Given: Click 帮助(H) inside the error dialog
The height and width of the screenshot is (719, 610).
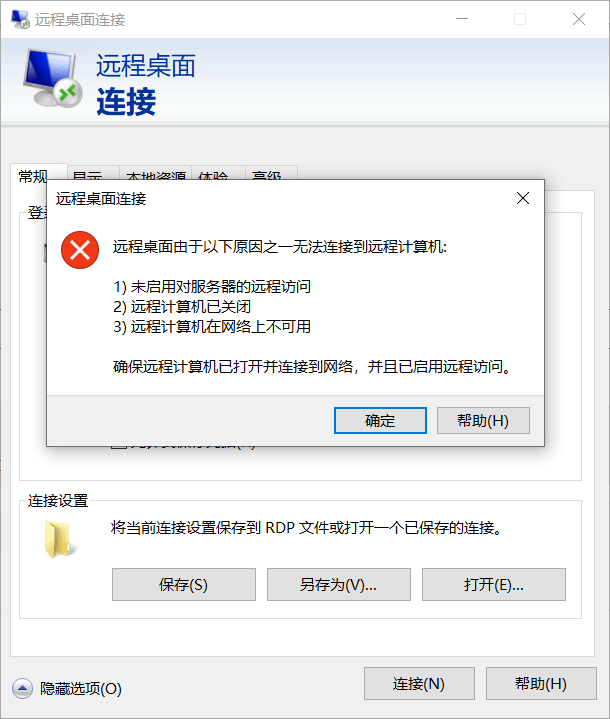Looking at the screenshot, I should coord(483,420).
